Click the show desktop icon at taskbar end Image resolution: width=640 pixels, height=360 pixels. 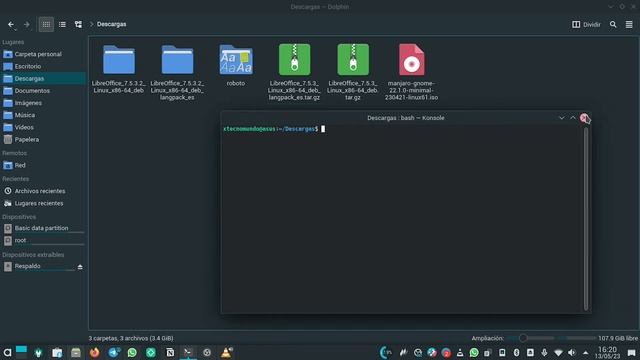pos(631,353)
